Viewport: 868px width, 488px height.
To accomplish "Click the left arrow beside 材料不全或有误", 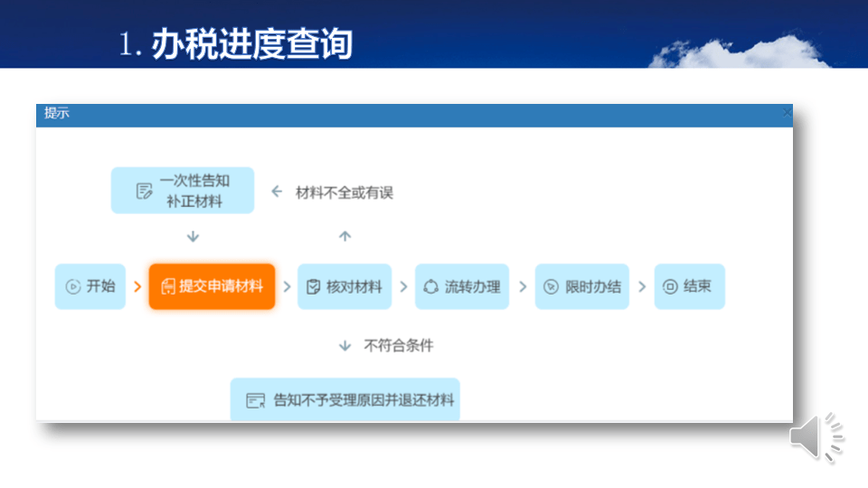I will [x=278, y=192].
